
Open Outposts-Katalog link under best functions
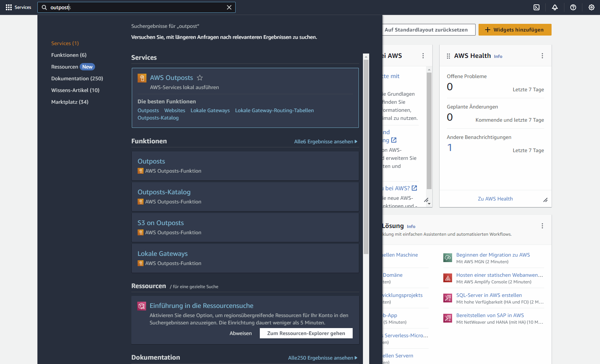(158, 118)
